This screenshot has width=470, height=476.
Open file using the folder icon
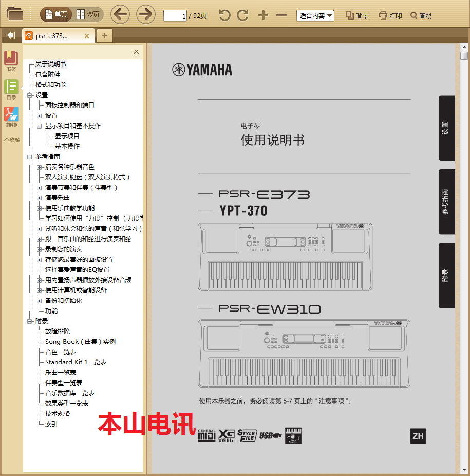coord(15,14)
